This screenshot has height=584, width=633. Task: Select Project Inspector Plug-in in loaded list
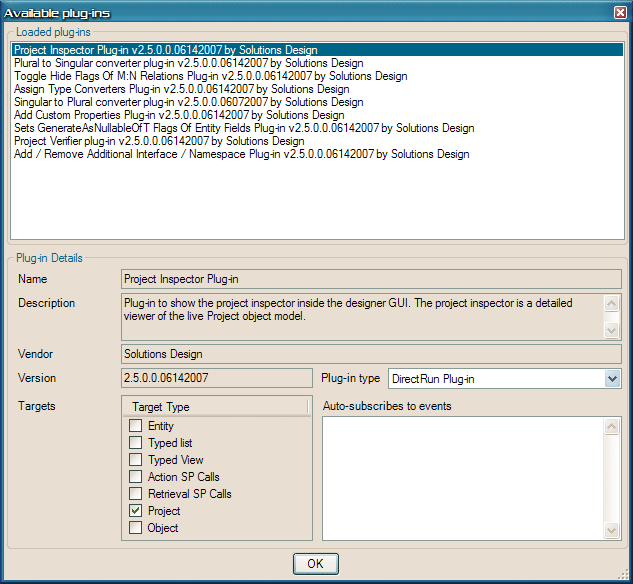[317, 50]
